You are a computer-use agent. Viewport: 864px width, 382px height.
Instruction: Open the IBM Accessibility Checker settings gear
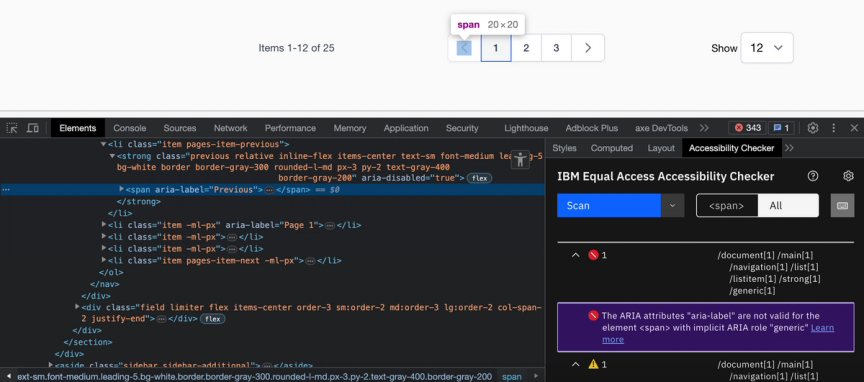(x=848, y=176)
